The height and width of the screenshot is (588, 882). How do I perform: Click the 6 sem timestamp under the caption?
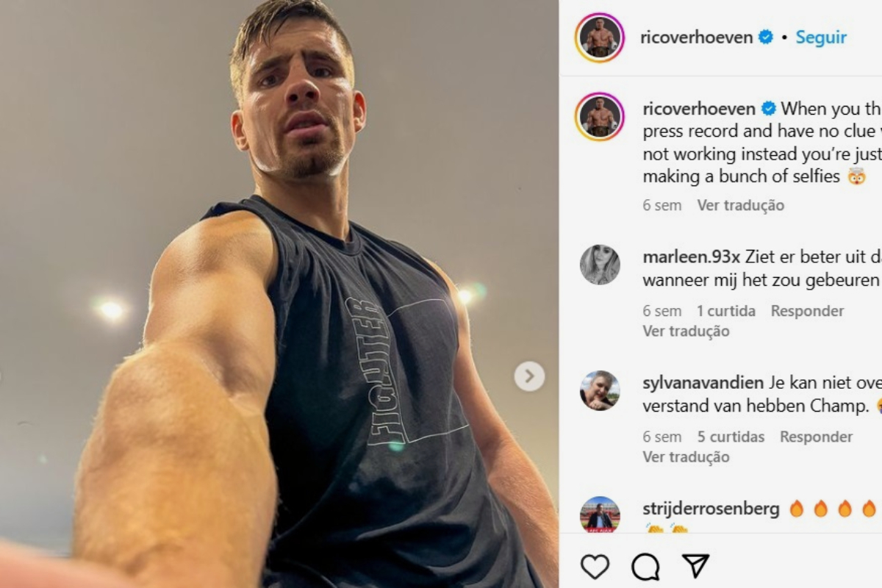click(664, 206)
